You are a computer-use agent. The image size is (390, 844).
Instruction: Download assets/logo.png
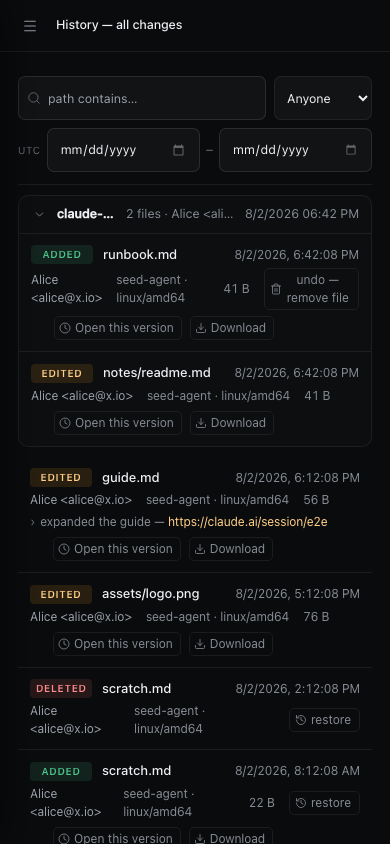[x=231, y=644]
